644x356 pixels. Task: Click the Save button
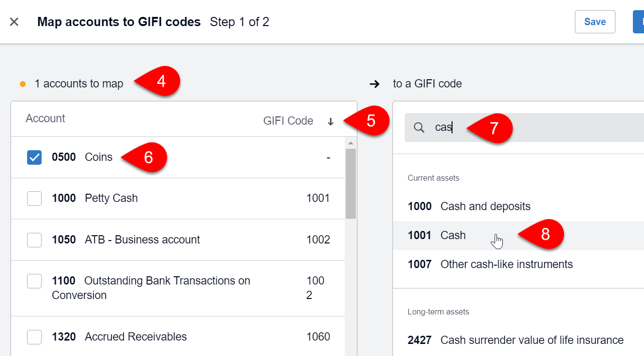(x=595, y=21)
